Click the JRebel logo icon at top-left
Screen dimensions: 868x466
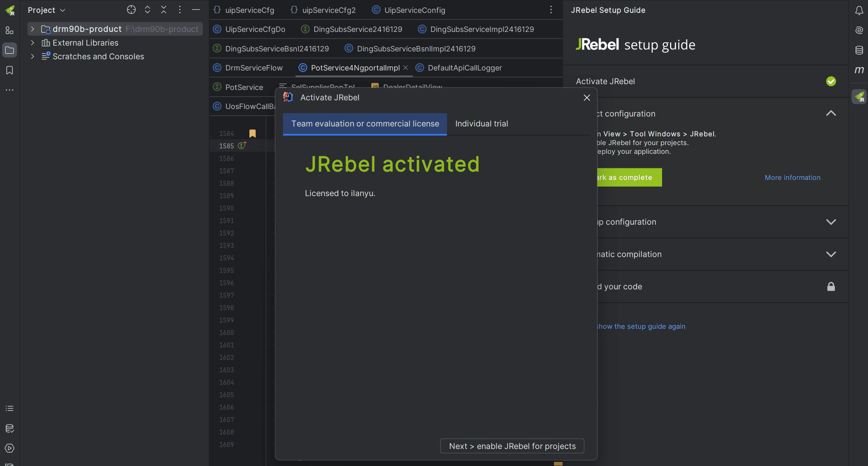click(x=10, y=10)
